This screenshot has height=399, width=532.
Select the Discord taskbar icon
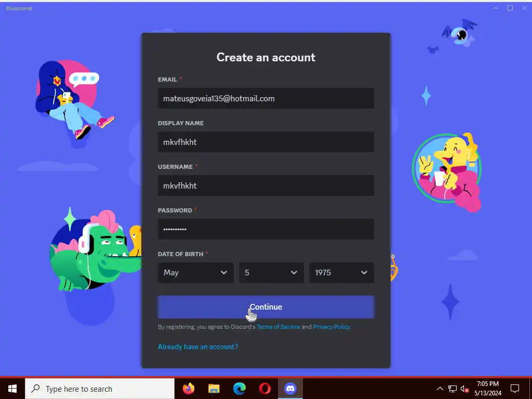pos(290,389)
